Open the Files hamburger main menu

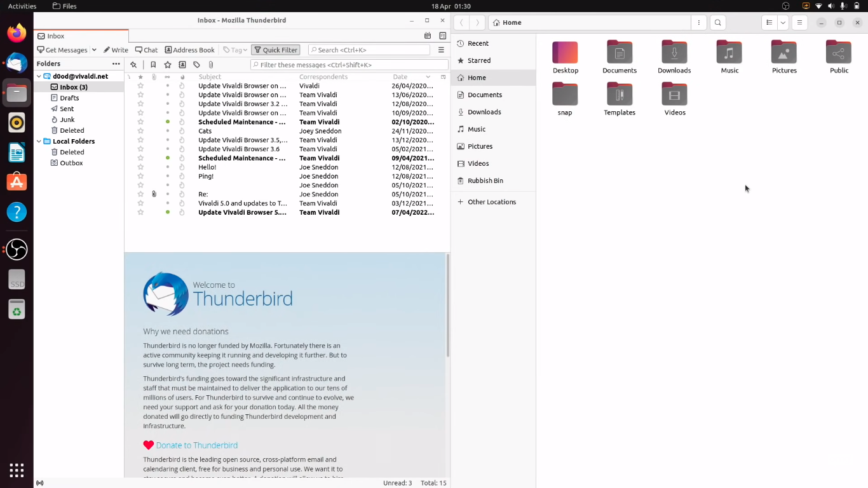[x=799, y=22]
